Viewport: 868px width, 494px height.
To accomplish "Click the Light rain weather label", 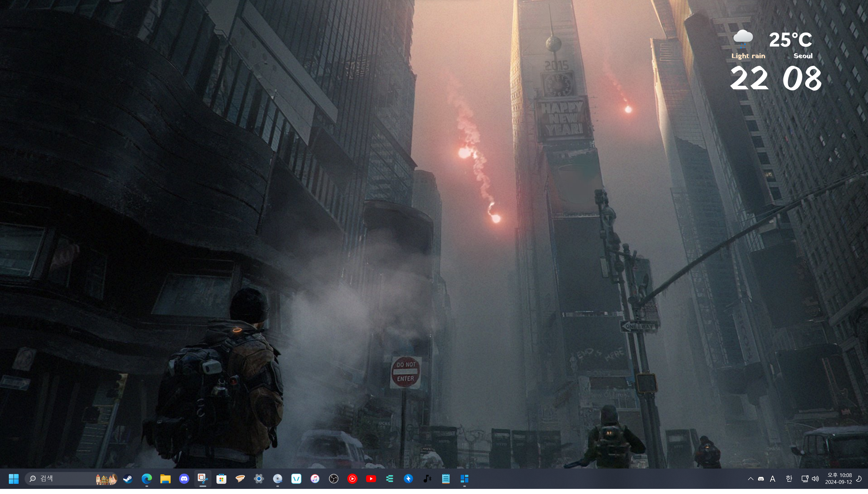I will (x=748, y=56).
